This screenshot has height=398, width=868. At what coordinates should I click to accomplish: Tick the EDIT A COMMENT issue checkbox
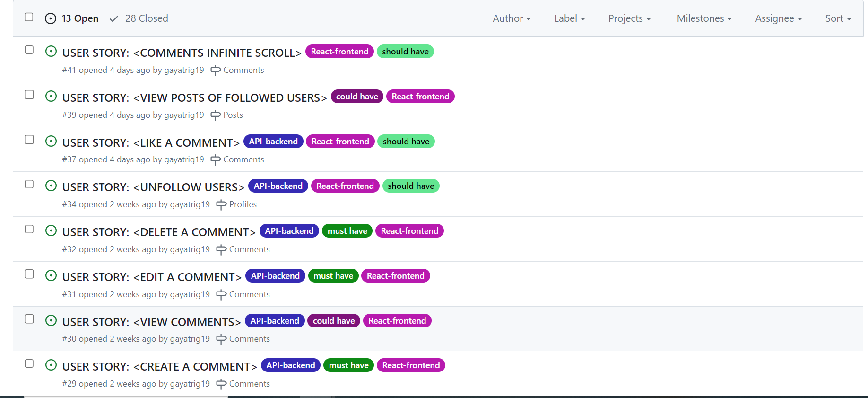29,274
